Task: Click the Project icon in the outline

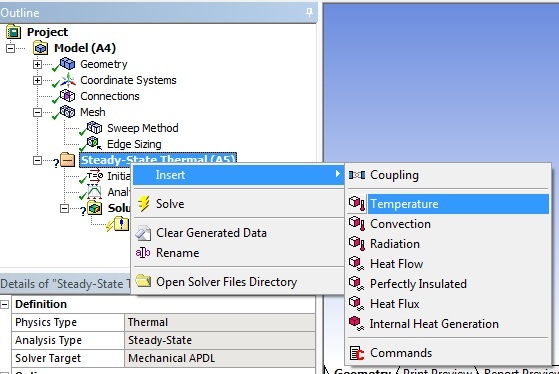Action: 14,32
